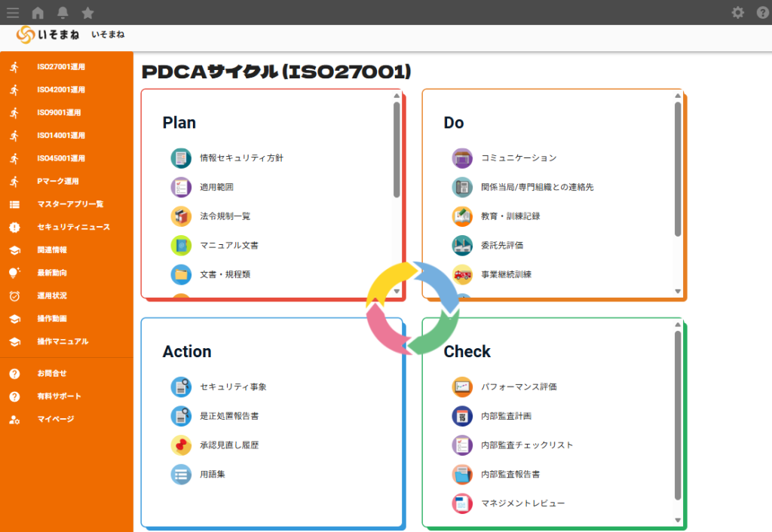Click the 法令規制一覧 icon in Plan
Screen dimensions: 772x532
(x=181, y=216)
